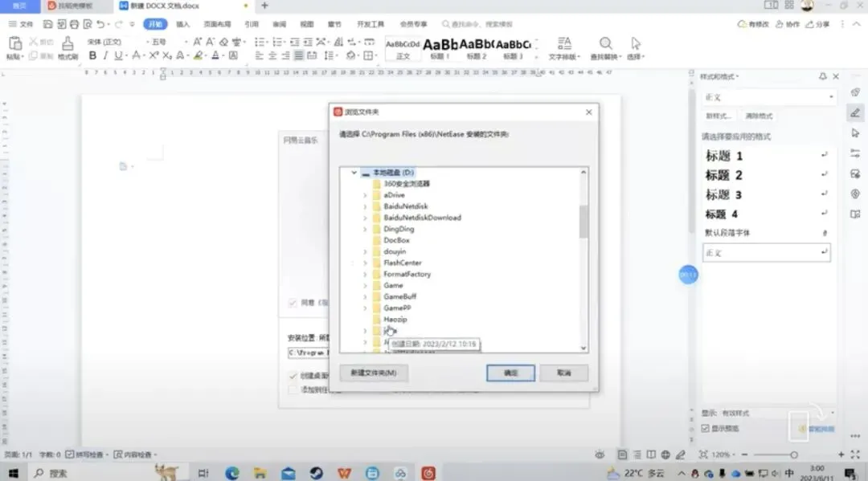Toggle the show preview checkbox in styles panel
Screen dimensions: 868x481
pos(706,429)
